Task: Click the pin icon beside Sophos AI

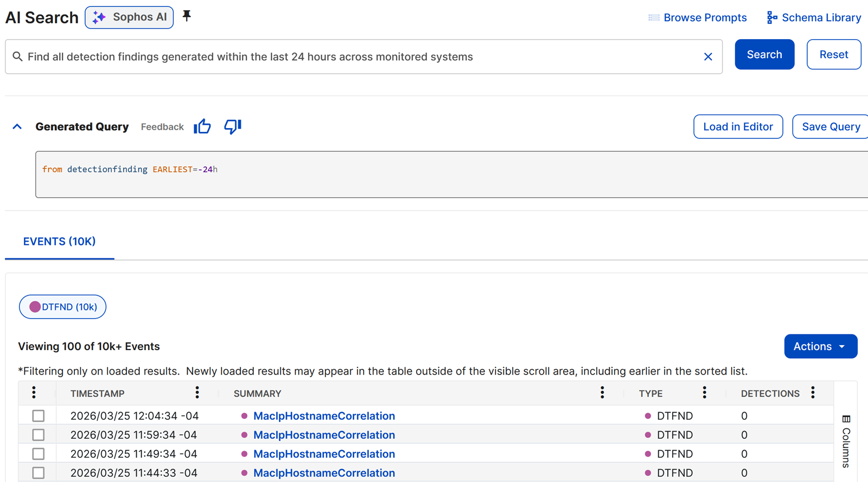Action: (x=187, y=16)
